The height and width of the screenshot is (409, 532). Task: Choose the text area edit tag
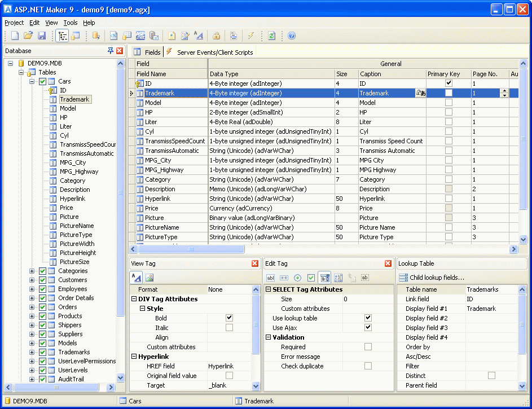click(x=338, y=278)
